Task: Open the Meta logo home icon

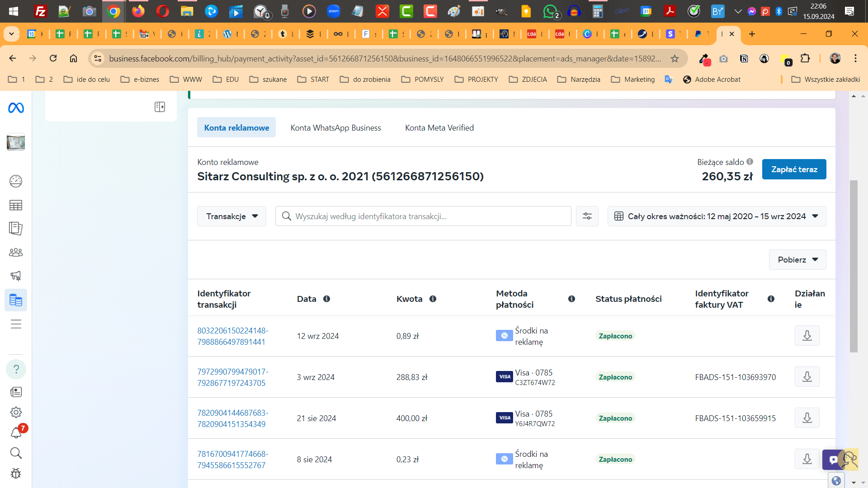Action: click(x=16, y=108)
